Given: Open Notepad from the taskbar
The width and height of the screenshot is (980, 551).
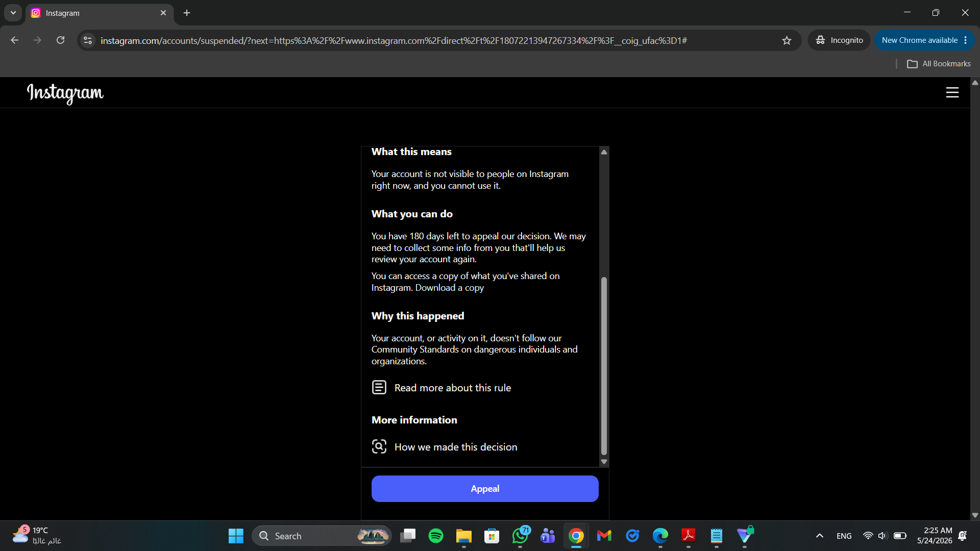Looking at the screenshot, I should [x=717, y=536].
